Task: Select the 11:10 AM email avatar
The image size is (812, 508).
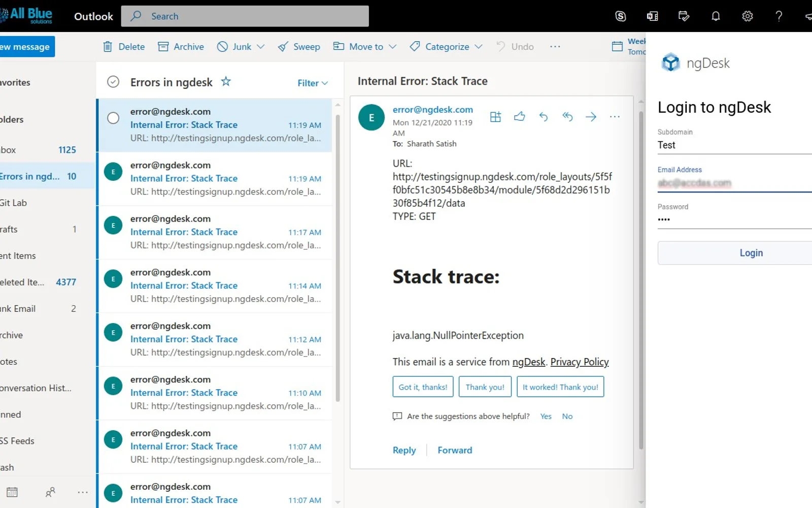Action: tap(113, 386)
